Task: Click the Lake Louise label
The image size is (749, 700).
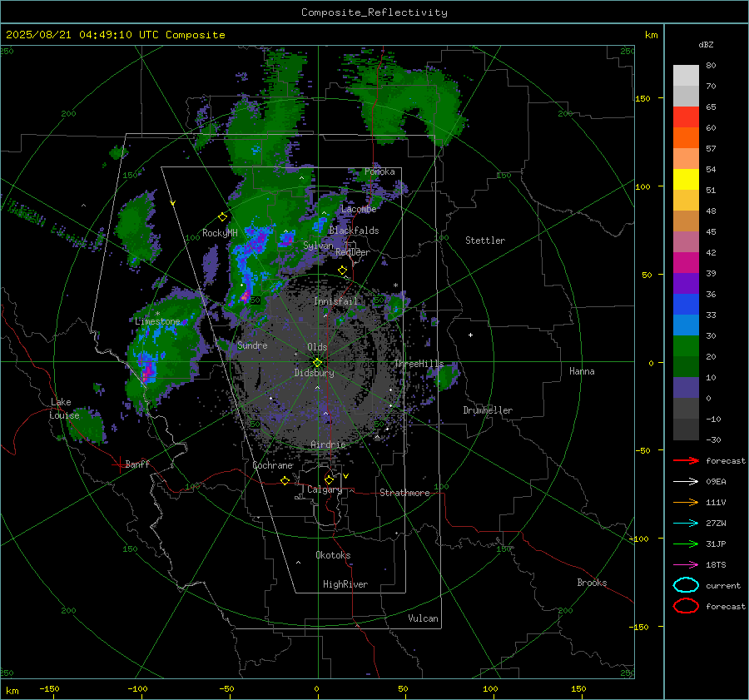Action: (x=64, y=409)
